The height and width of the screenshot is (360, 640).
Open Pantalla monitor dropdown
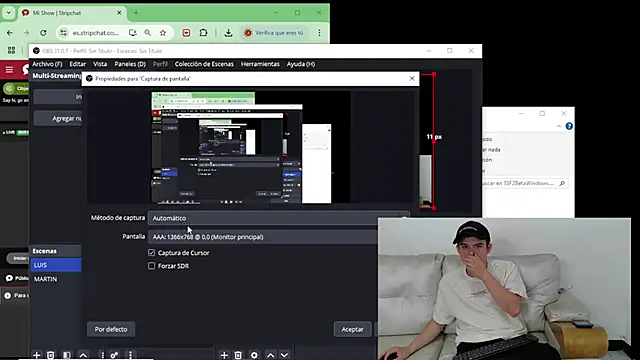click(263, 237)
